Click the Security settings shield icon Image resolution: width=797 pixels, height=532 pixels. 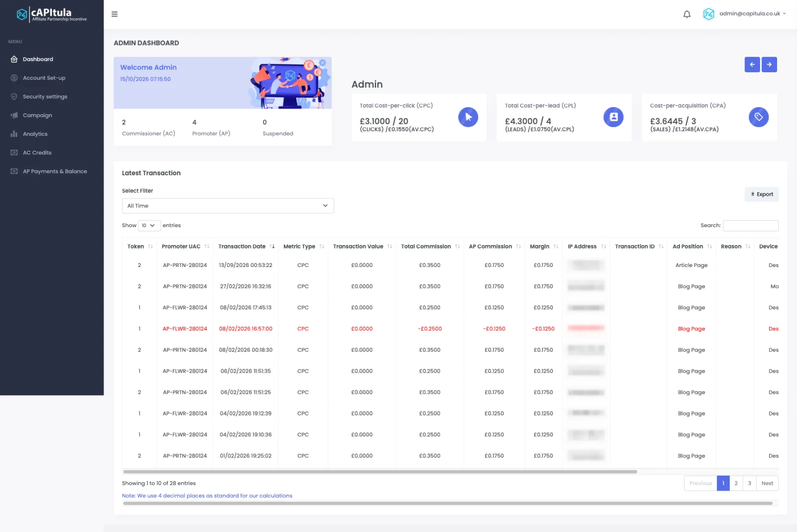(x=14, y=97)
